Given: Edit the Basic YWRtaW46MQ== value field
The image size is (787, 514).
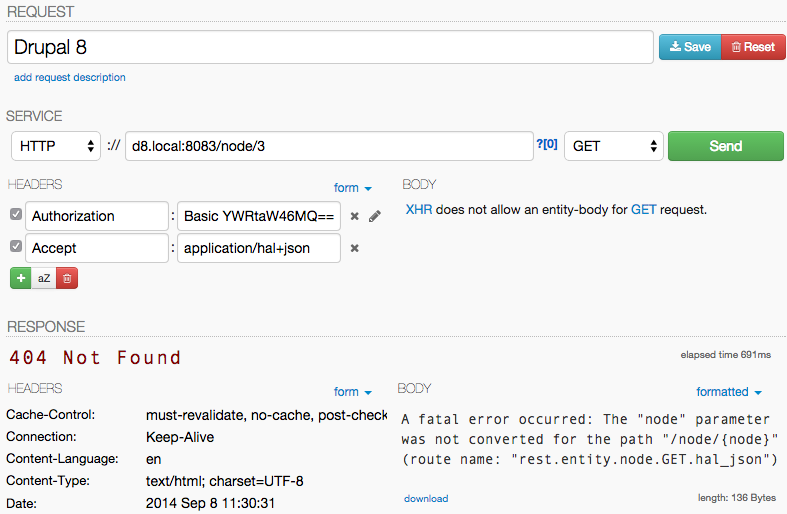Looking at the screenshot, I should click(259, 216).
